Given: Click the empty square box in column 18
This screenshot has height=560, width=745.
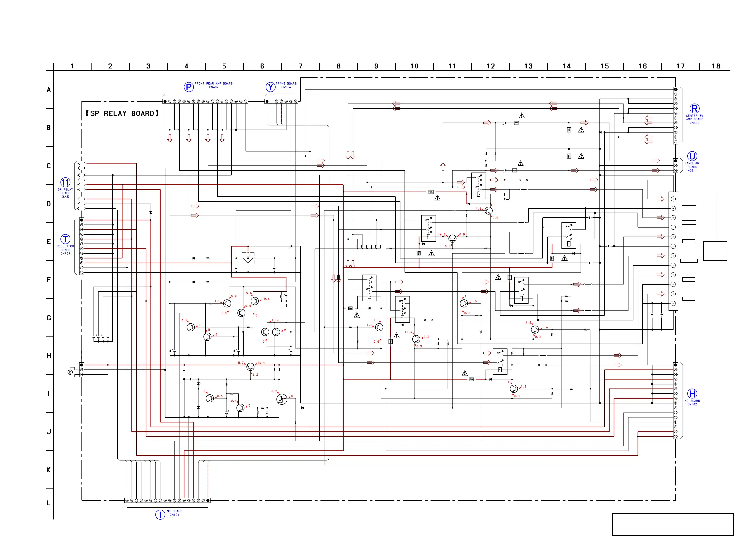Looking at the screenshot, I should (715, 251).
